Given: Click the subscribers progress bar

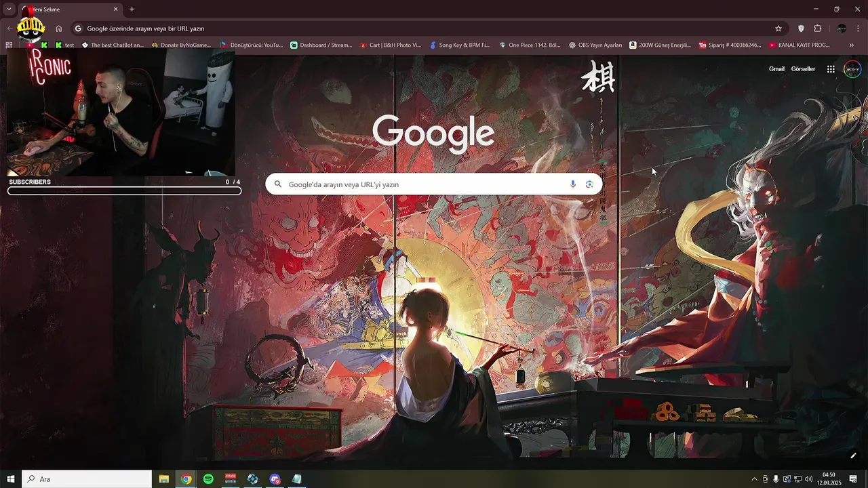Looking at the screenshot, I should click(124, 191).
